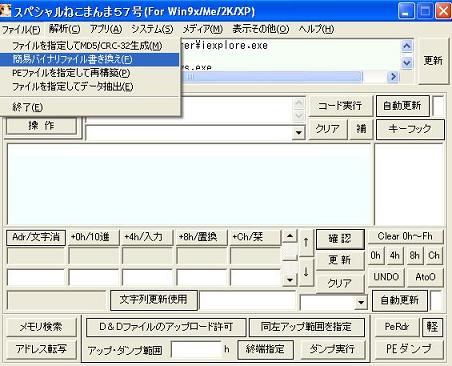Viewport: 452px width, 366px height.
Task: Click the horizontal scrollbar thumb in the process list
Action: pyautogui.click(x=271, y=77)
